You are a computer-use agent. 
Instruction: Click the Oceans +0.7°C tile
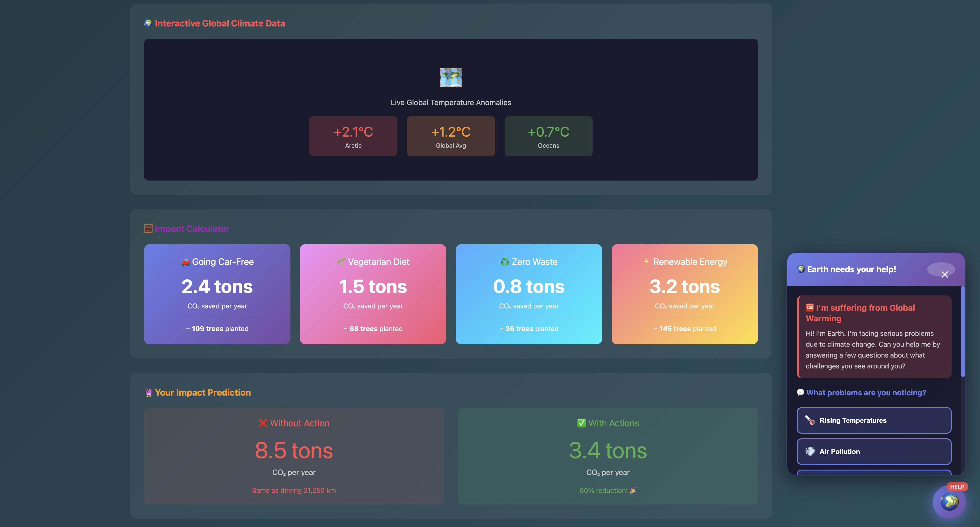[548, 136]
